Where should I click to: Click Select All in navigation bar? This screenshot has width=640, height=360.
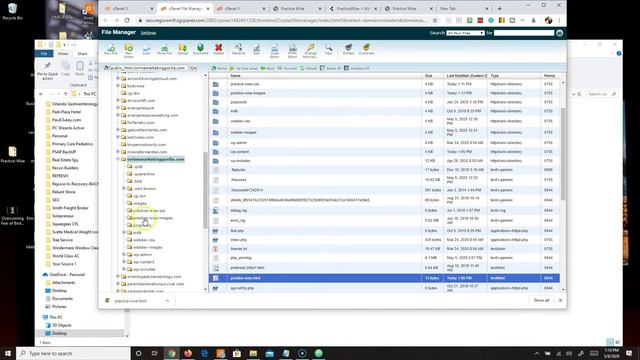(331, 68)
